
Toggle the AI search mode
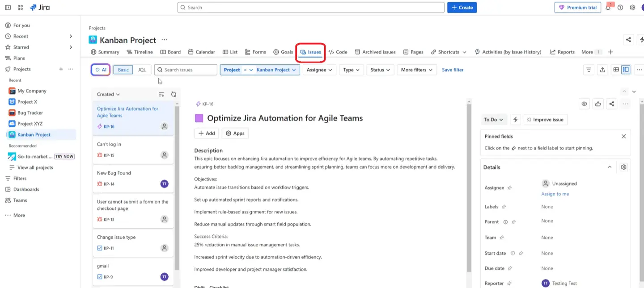[101, 70]
